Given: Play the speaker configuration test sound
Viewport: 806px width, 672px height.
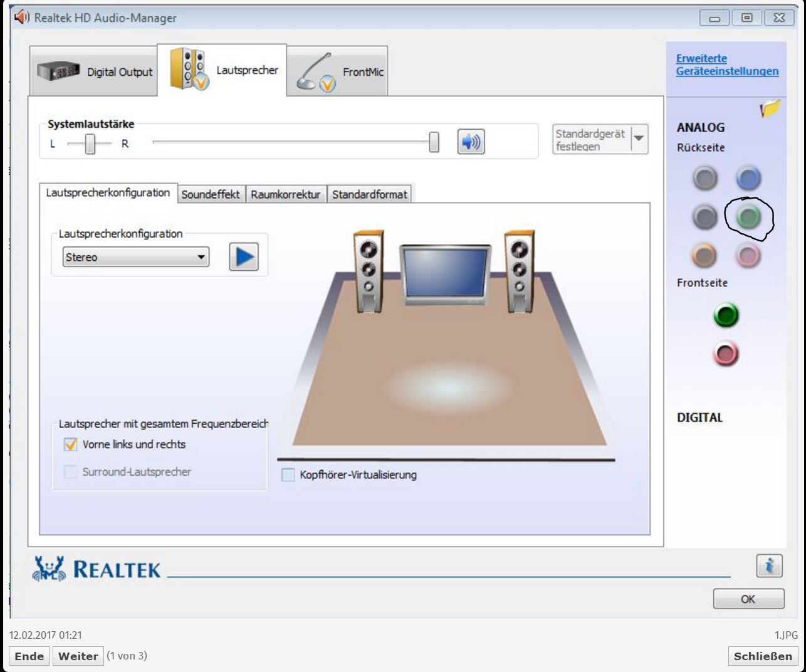Looking at the screenshot, I should pyautogui.click(x=244, y=256).
